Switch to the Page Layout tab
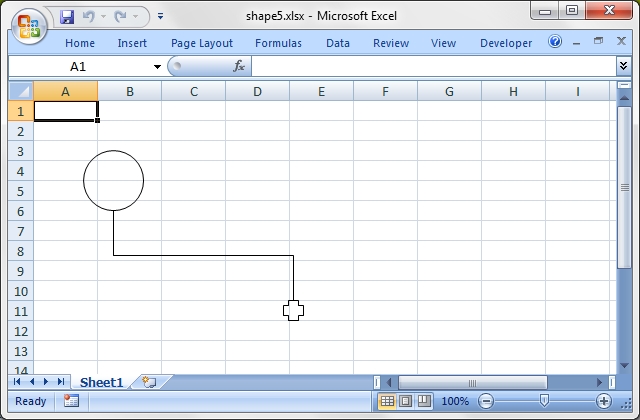Image resolution: width=640 pixels, height=420 pixels. [202, 43]
